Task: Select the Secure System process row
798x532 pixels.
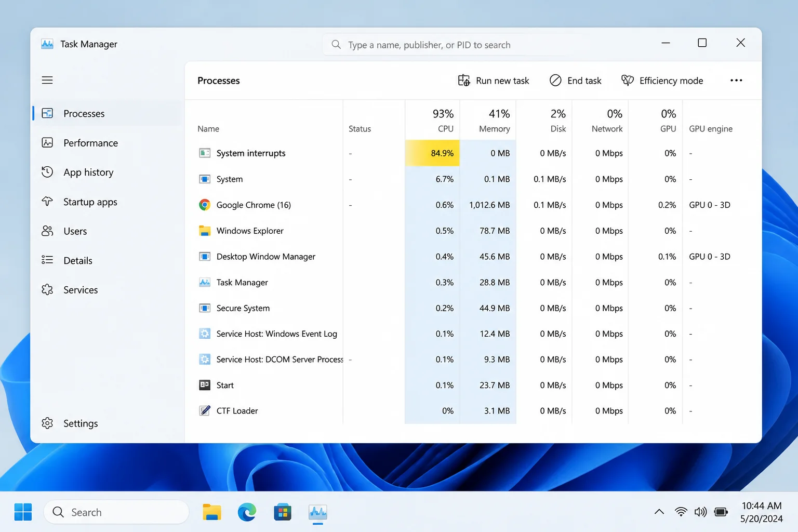Action: (x=473, y=308)
